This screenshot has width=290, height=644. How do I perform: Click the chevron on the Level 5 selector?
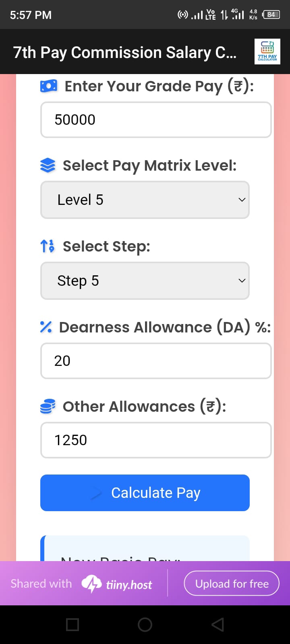241,200
